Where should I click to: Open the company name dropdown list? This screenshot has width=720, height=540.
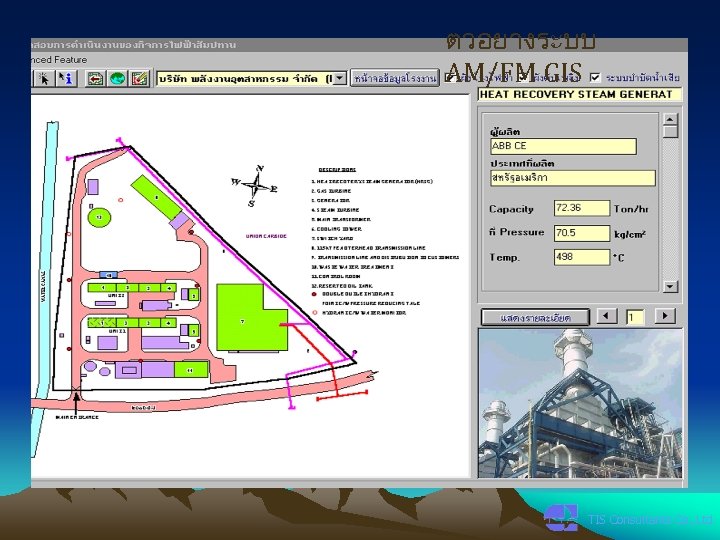tap(339, 79)
